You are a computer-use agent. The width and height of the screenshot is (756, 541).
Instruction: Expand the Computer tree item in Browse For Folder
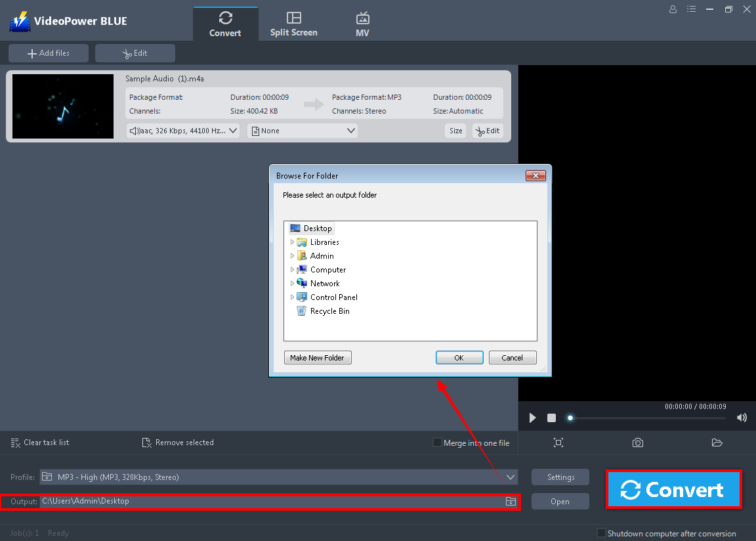click(293, 269)
